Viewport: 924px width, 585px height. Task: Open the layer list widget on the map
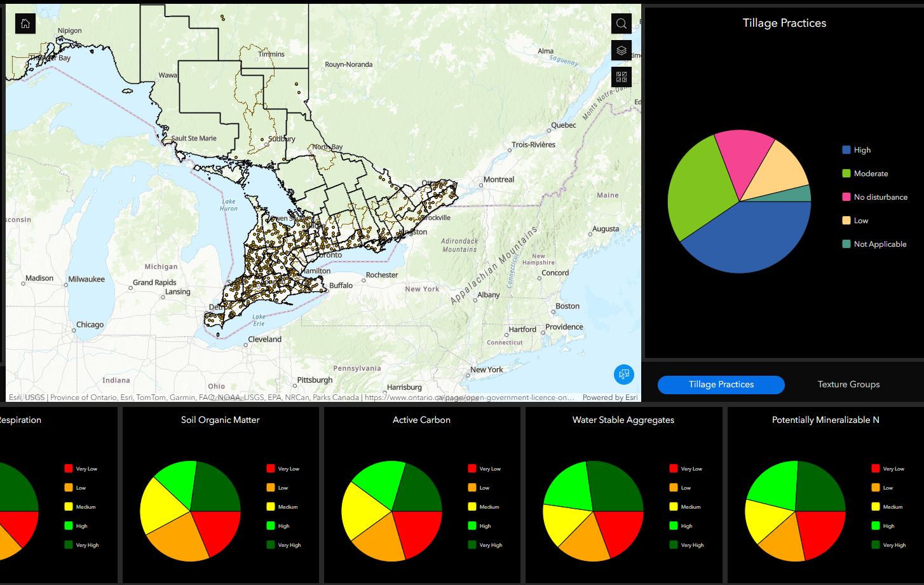click(621, 50)
